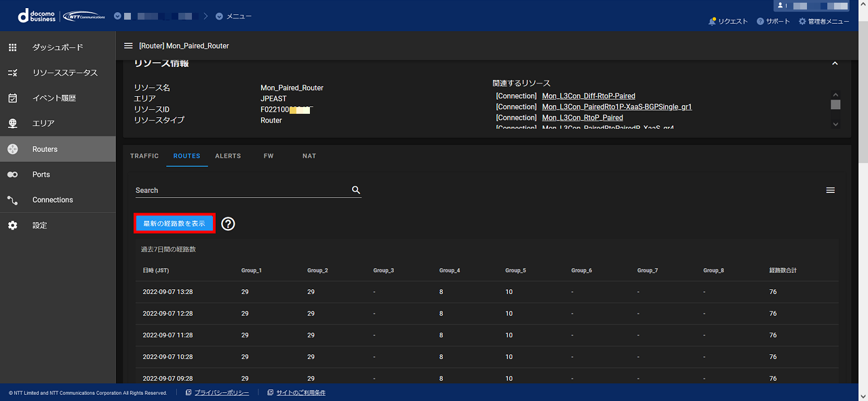Click related resources scrollbar down arrow
Screen dimensions: 868x401
(835, 124)
